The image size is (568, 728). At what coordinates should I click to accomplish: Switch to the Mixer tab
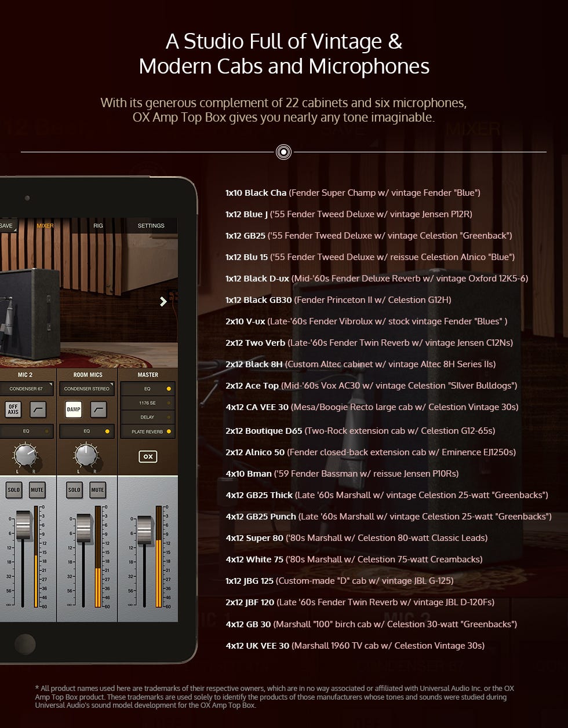(x=45, y=226)
